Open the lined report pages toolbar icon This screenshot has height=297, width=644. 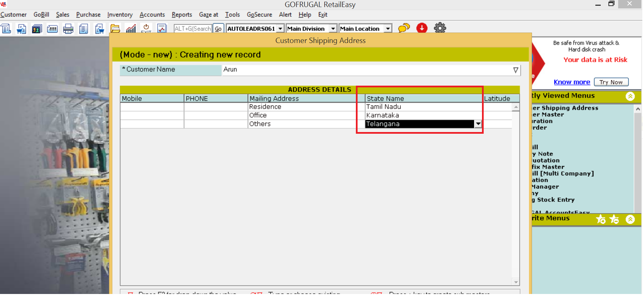84,29
